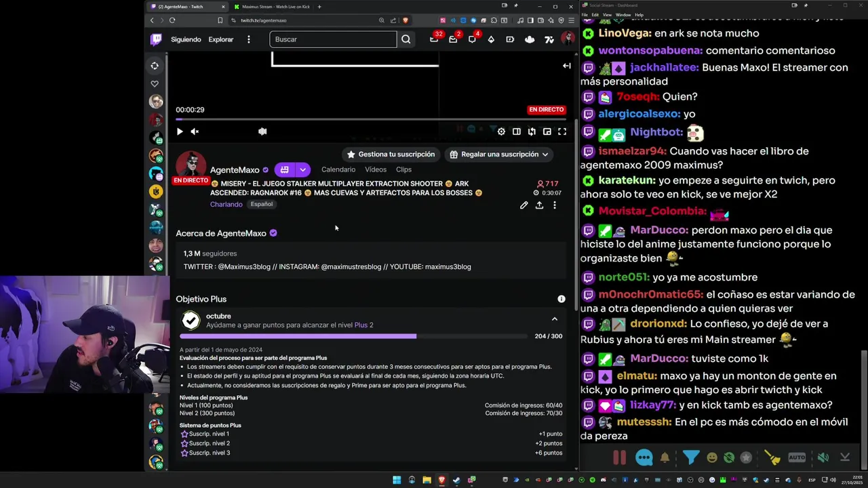
Task: Click the yellow broom clear-chat icon
Action: (x=772, y=458)
